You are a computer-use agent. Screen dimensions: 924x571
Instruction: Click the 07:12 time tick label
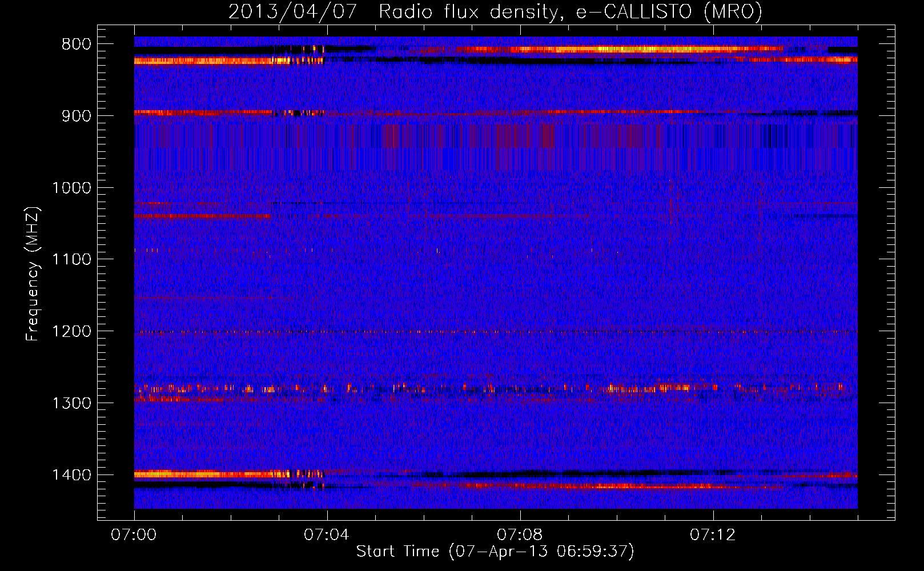click(713, 535)
